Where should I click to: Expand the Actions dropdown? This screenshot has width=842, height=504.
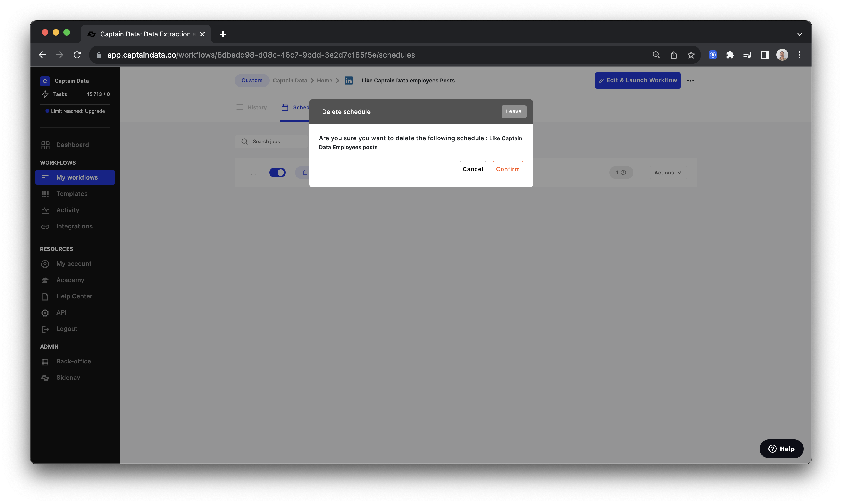tap(668, 173)
